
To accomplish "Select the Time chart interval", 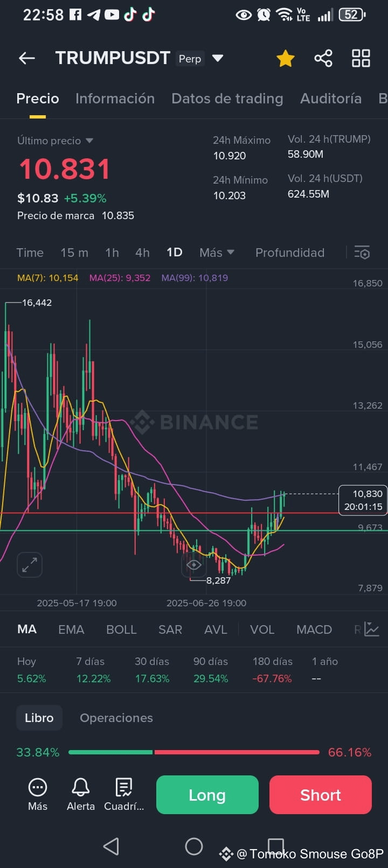I will pos(30,253).
